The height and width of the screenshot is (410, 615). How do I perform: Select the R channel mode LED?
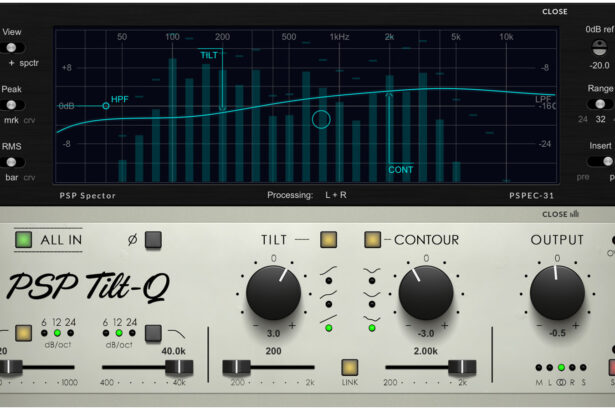pyautogui.click(x=572, y=368)
